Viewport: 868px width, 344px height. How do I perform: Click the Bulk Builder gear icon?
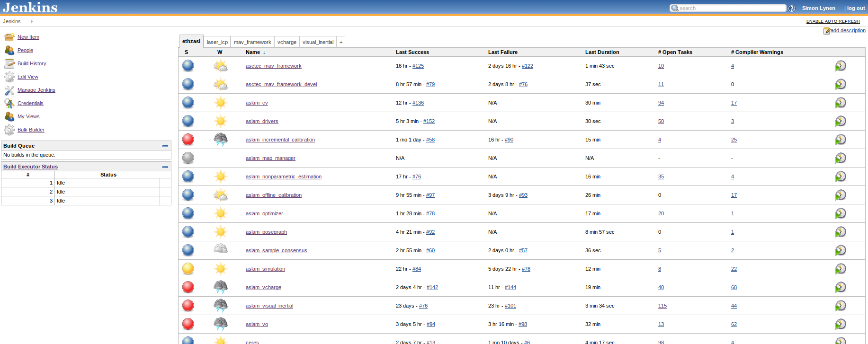click(x=9, y=130)
